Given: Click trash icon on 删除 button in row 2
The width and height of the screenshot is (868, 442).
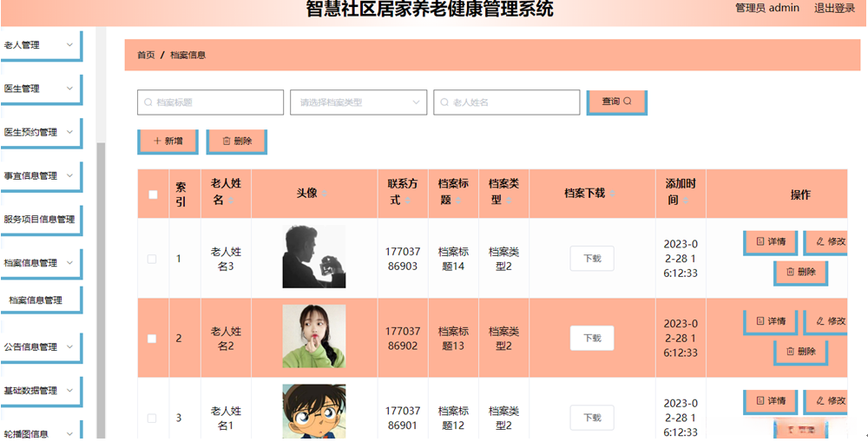Looking at the screenshot, I should [x=791, y=351].
